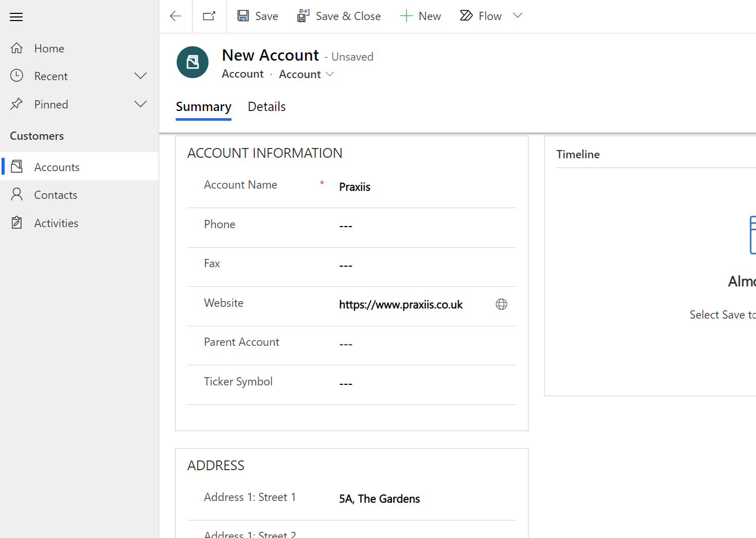Click the Recent label in sidebar

pyautogui.click(x=51, y=76)
